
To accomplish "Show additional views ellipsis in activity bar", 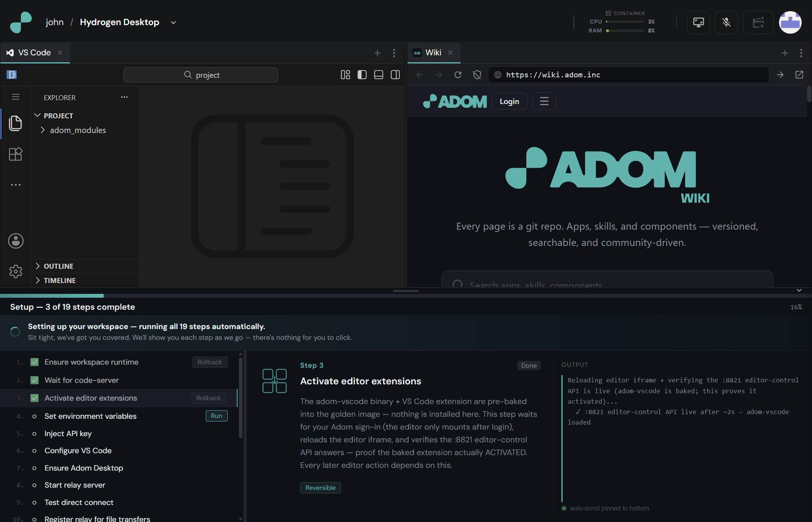I will tap(15, 185).
